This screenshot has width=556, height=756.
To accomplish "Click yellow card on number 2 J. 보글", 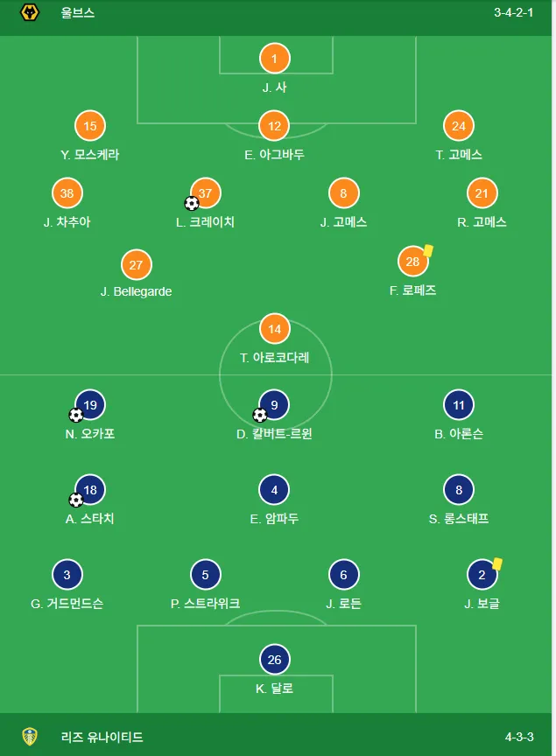I will click(x=497, y=563).
